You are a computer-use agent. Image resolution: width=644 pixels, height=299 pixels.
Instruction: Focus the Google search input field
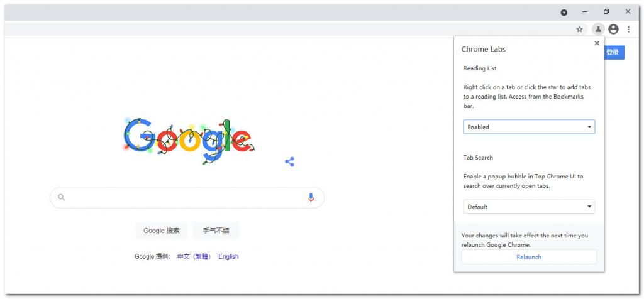pyautogui.click(x=187, y=198)
